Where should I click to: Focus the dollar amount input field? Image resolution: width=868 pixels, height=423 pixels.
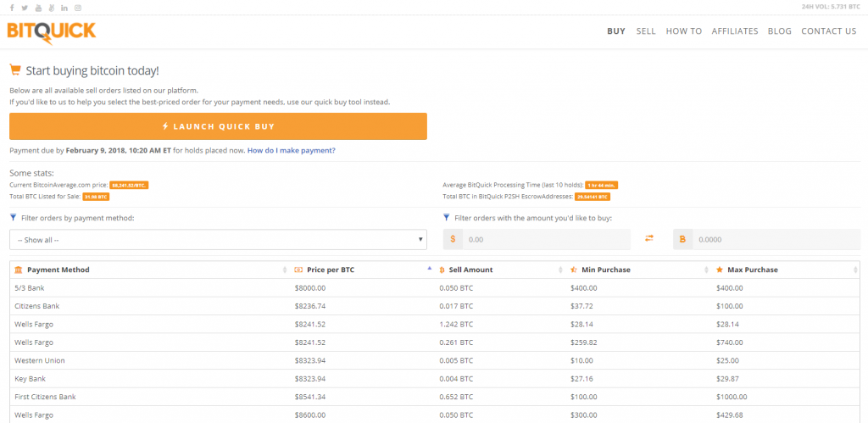pos(547,240)
